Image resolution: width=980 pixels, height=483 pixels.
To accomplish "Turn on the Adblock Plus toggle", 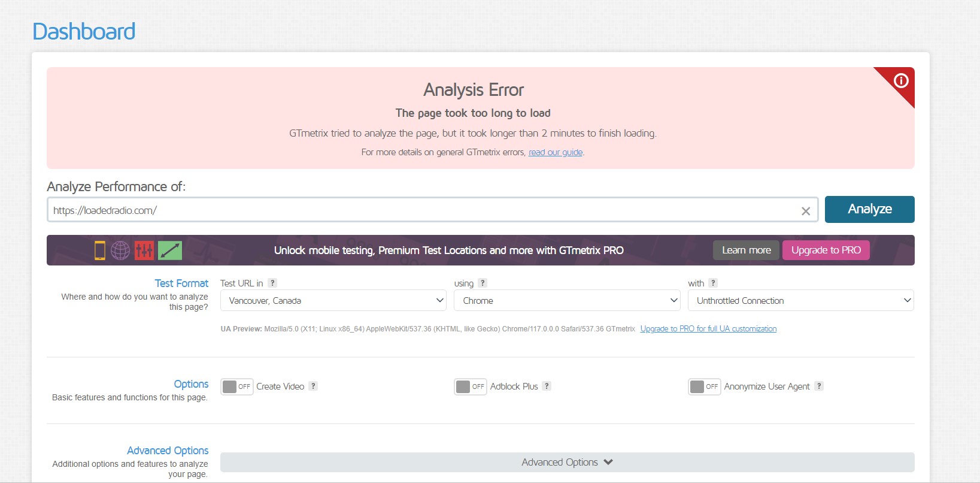I will 470,387.
